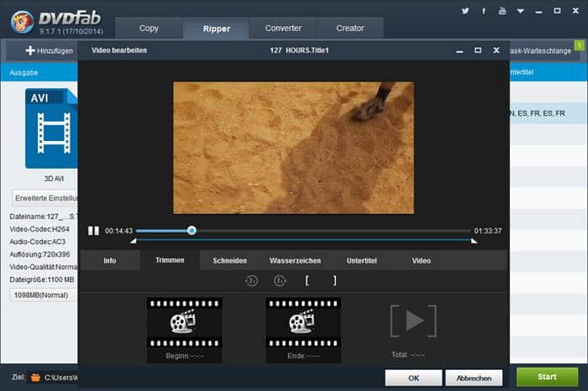This screenshot has width=588, height=391.
Task: Move the playback position slider handle
Action: click(192, 231)
